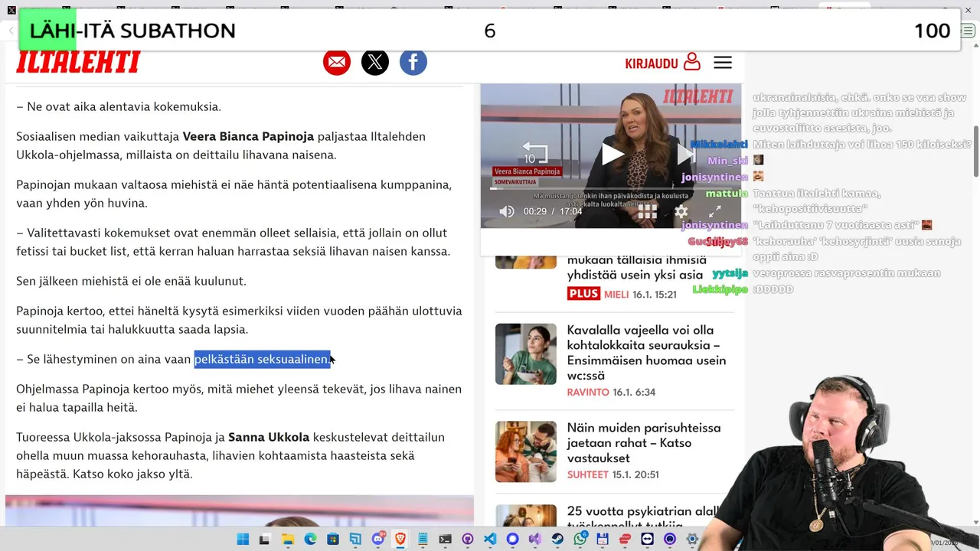Click the bold name Sanna Ukkola
980x551 pixels.
tap(269, 437)
